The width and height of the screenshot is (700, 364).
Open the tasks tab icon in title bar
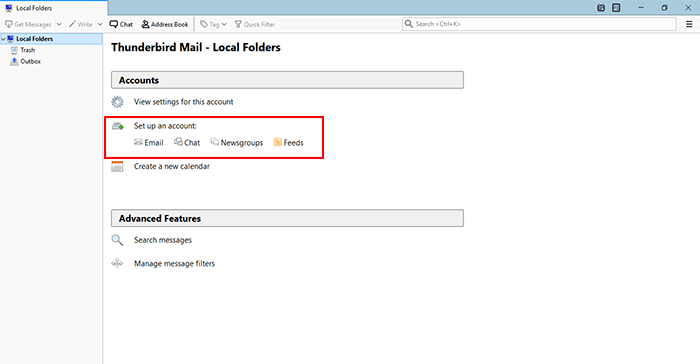616,8
